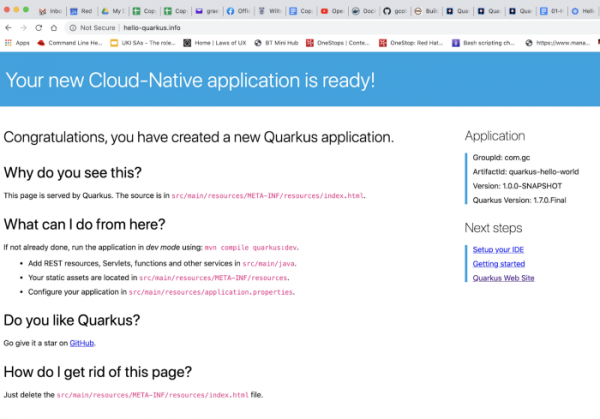Go to the browser home page icon

[54, 28]
